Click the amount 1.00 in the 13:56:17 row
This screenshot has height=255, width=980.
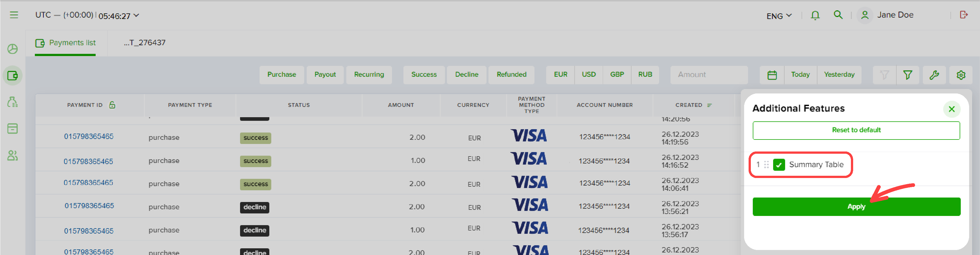[417, 230]
